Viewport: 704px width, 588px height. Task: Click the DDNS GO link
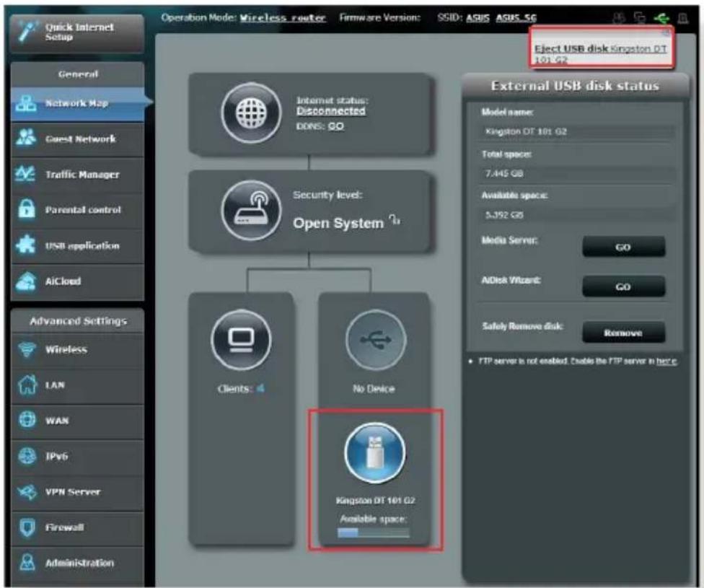pos(336,126)
